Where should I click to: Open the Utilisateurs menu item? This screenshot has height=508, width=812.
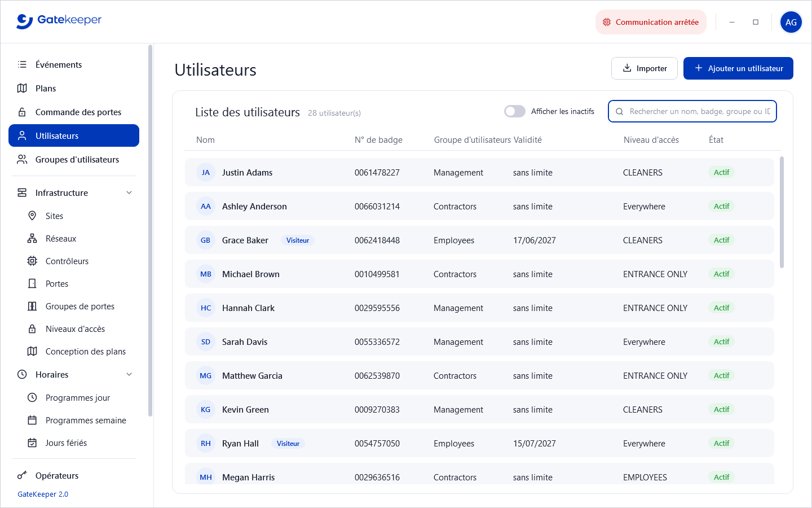click(x=74, y=135)
